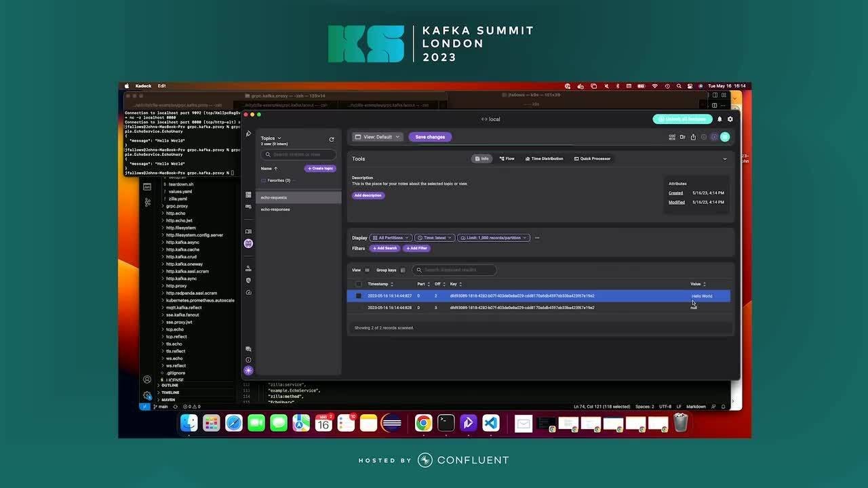The width and height of the screenshot is (868, 488).
Task: Select the echo-requests topic
Action: [x=298, y=198]
